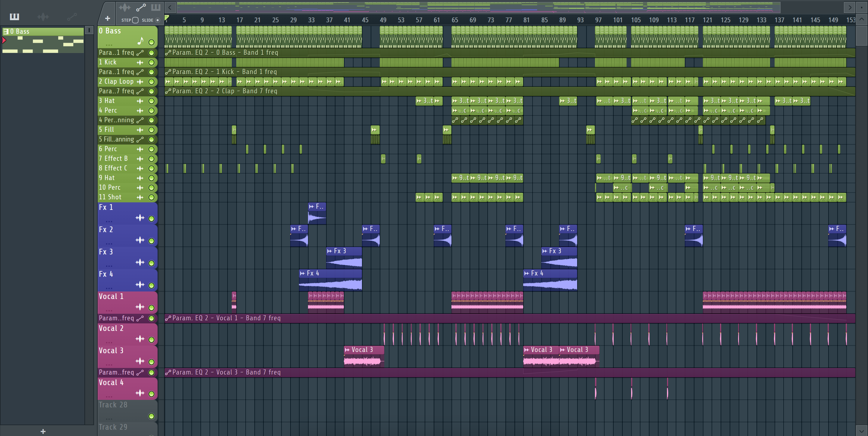Click vertical scrollbar down arrow
The width and height of the screenshot is (868, 436).
(862, 431)
